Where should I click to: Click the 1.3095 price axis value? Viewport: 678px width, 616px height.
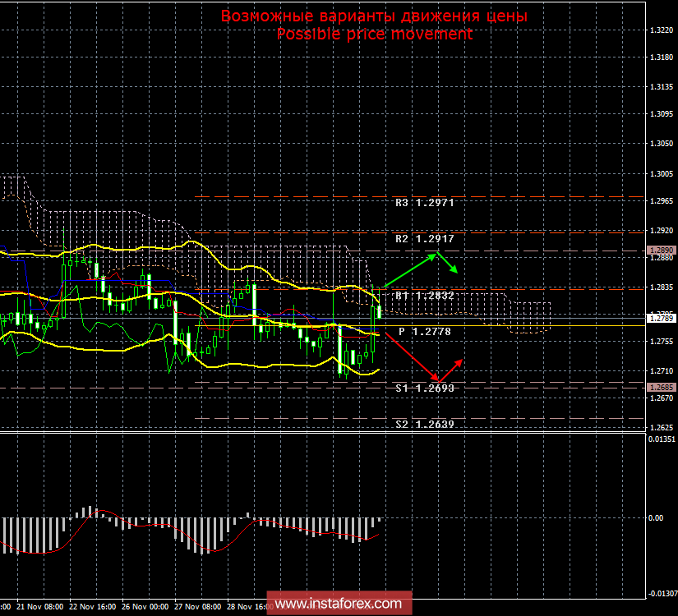(x=662, y=114)
